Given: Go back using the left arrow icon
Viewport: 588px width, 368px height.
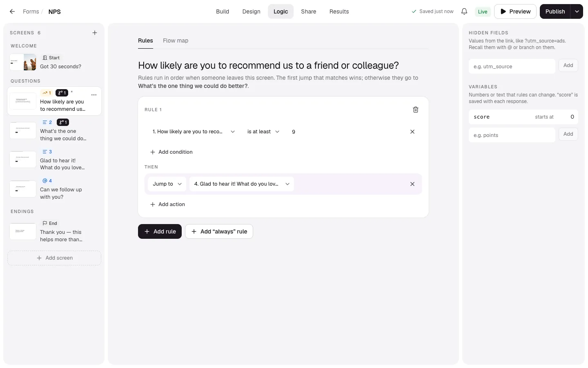Looking at the screenshot, I should 12,11.
